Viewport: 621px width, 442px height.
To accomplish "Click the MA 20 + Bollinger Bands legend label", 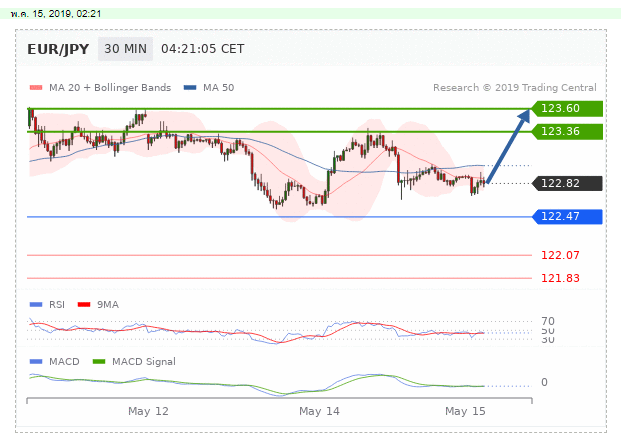I will tap(110, 88).
